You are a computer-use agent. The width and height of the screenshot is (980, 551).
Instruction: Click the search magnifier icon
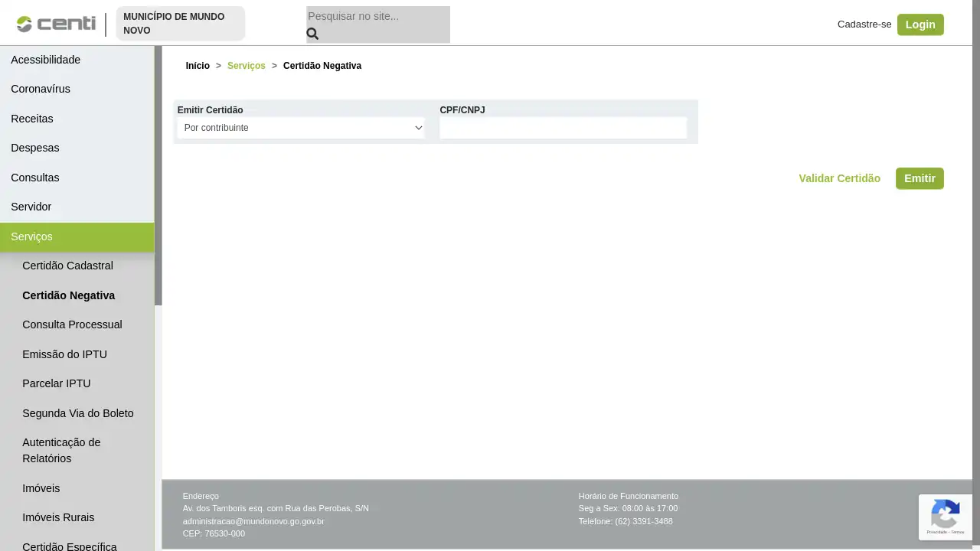point(312,34)
